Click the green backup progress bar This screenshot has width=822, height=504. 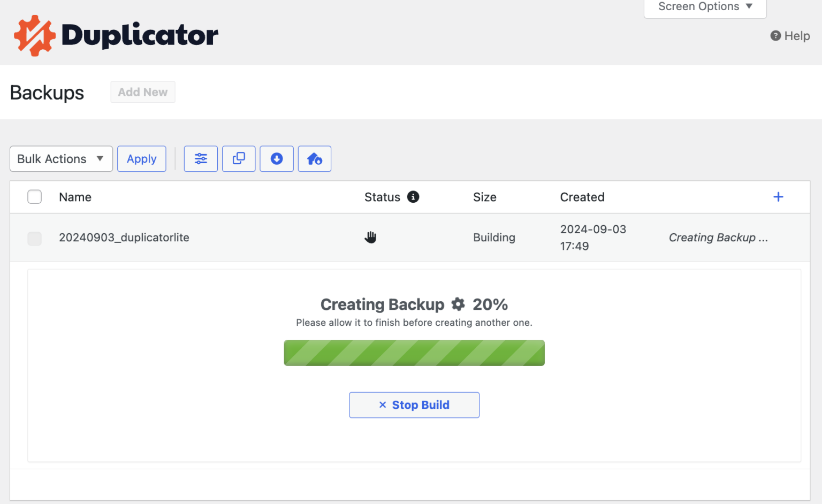tap(414, 353)
